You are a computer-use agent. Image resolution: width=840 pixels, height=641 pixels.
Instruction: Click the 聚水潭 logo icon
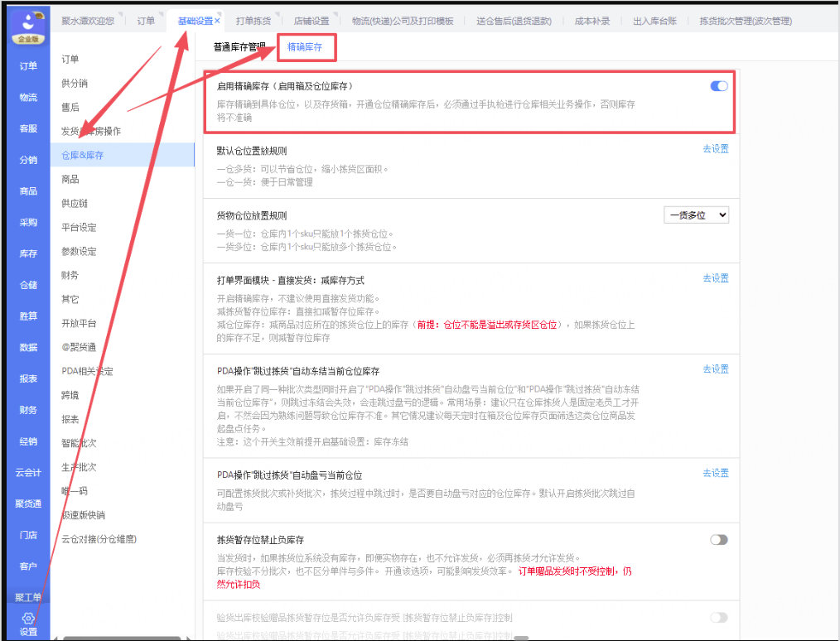pos(27,26)
